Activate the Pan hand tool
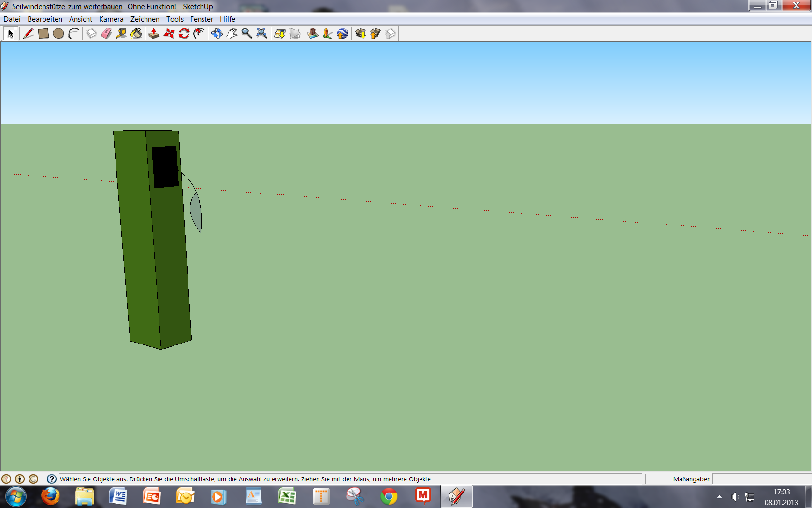The height and width of the screenshot is (508, 812). point(232,33)
